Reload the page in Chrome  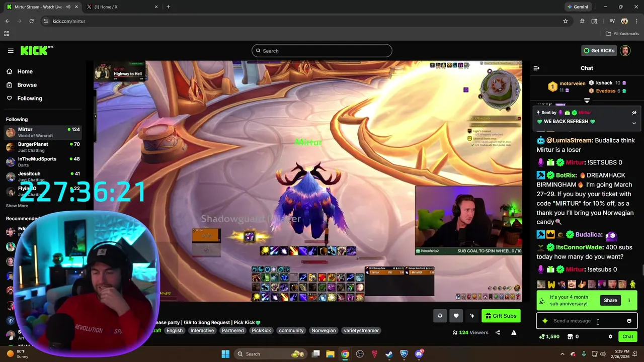pyautogui.click(x=31, y=21)
